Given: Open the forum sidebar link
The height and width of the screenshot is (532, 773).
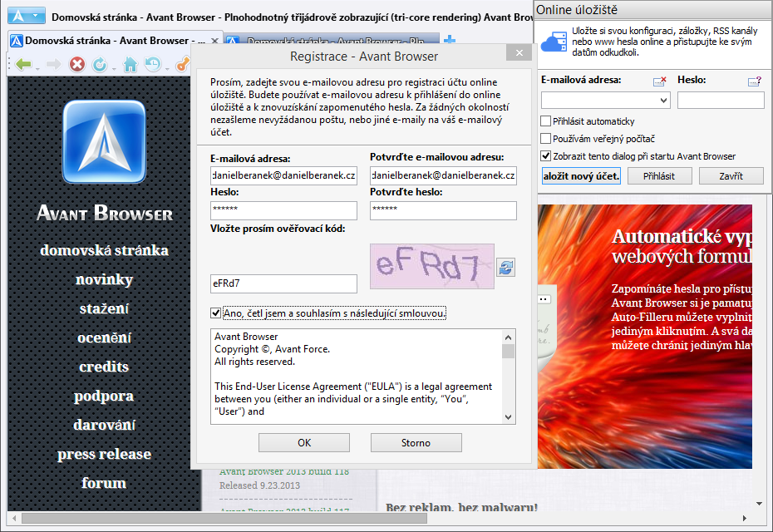Looking at the screenshot, I should point(104,483).
